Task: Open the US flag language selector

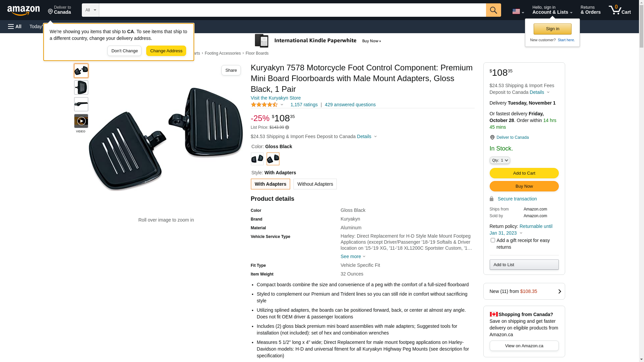Action: [x=518, y=11]
